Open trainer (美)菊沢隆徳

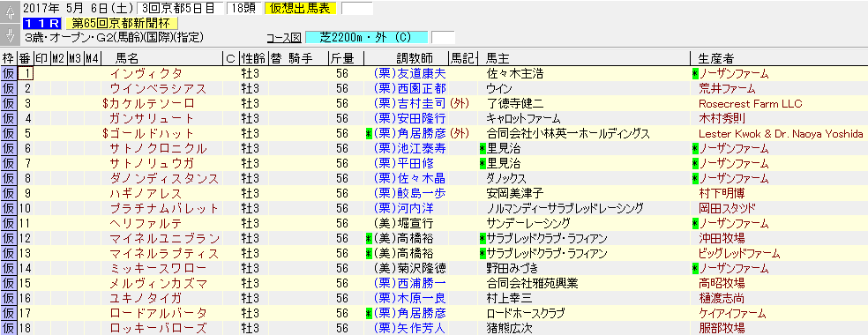[409, 268]
